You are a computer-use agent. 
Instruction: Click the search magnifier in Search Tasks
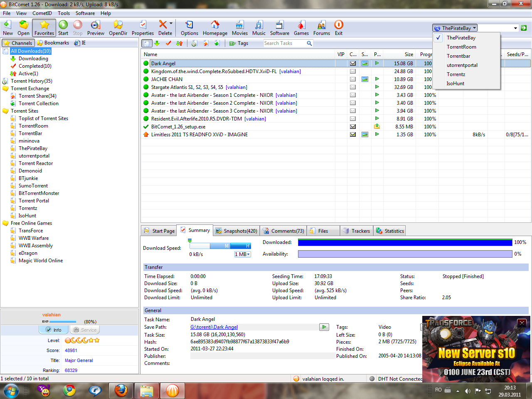click(x=309, y=43)
